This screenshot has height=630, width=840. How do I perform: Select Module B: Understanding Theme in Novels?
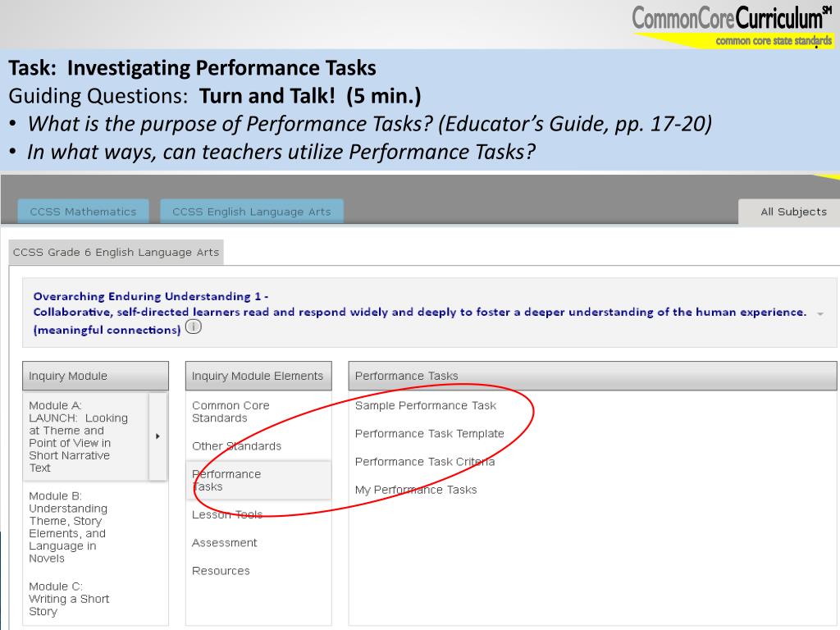click(68, 527)
